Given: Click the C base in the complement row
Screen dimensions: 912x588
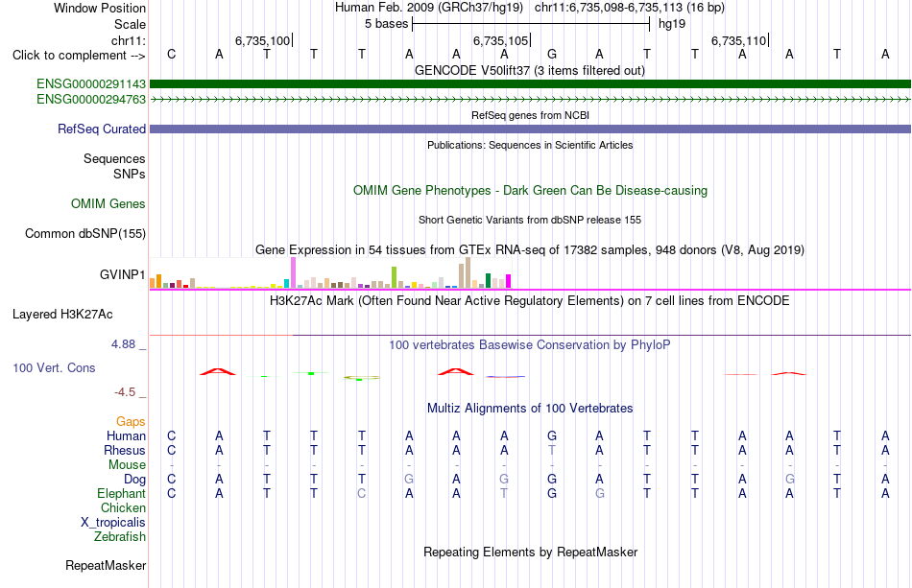Looking at the screenshot, I should point(171,54).
